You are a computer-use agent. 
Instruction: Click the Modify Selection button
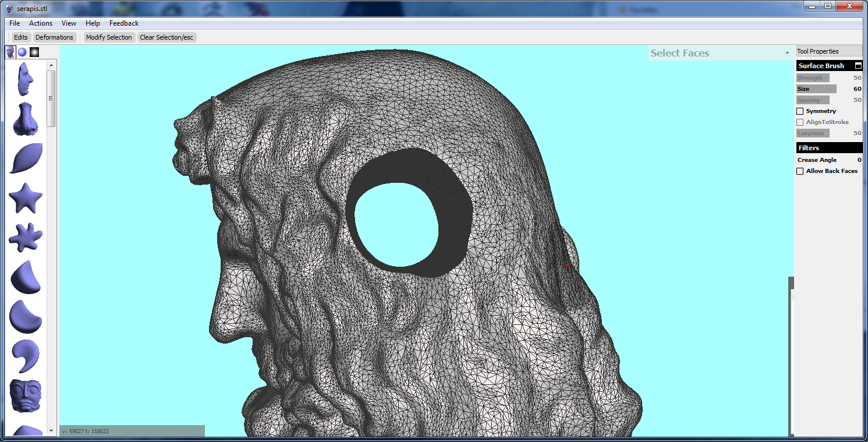pos(109,37)
